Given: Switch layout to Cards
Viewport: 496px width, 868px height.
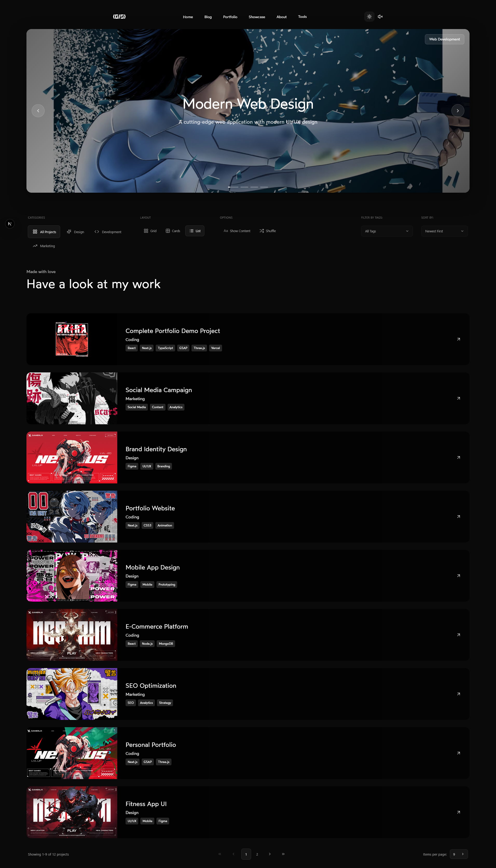Looking at the screenshot, I should [x=173, y=231].
